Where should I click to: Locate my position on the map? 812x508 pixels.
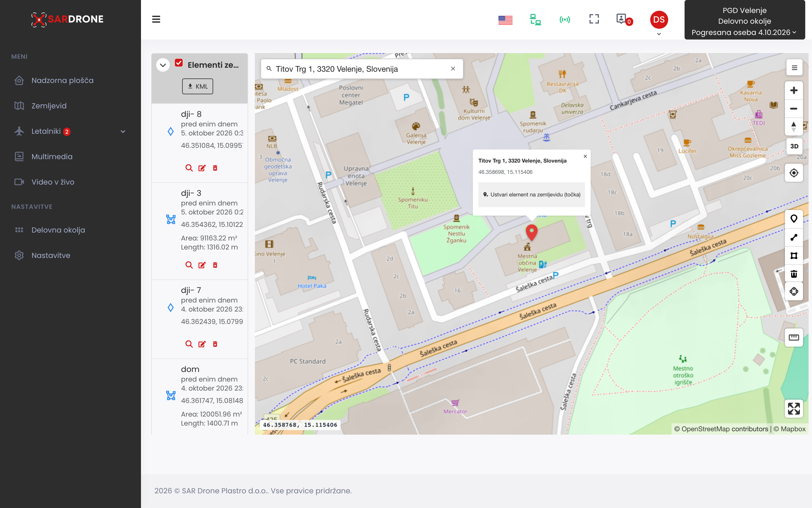[x=794, y=173]
